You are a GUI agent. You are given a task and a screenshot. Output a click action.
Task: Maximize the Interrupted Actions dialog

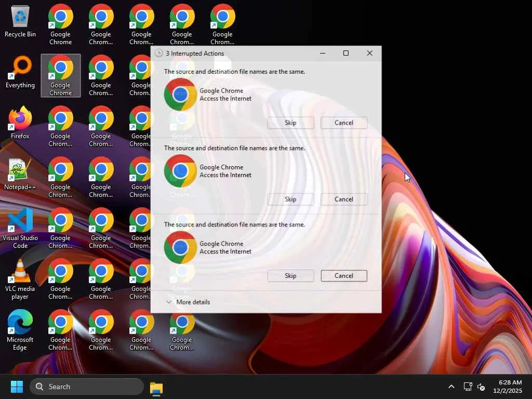[x=345, y=54]
